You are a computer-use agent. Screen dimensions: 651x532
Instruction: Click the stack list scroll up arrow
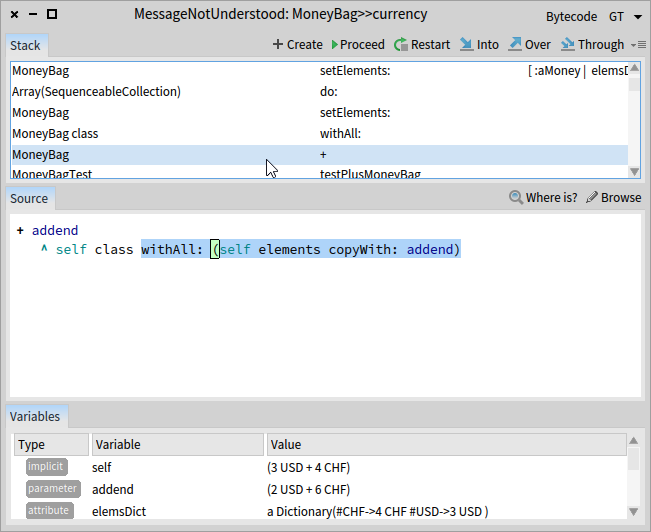634,68
